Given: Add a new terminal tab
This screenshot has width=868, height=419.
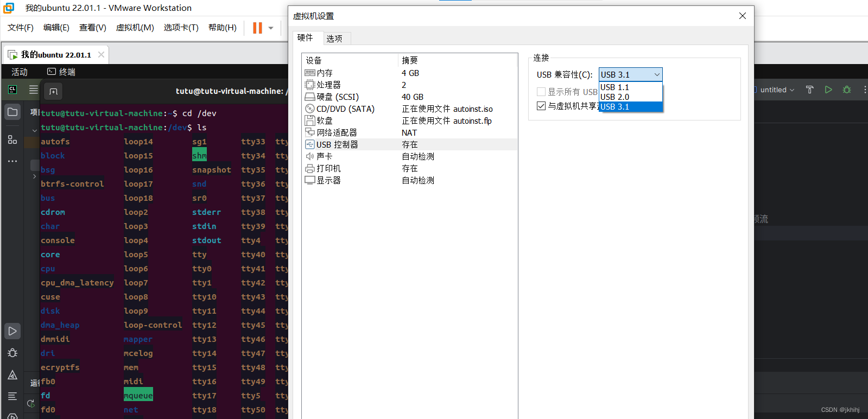Looking at the screenshot, I should [x=53, y=92].
